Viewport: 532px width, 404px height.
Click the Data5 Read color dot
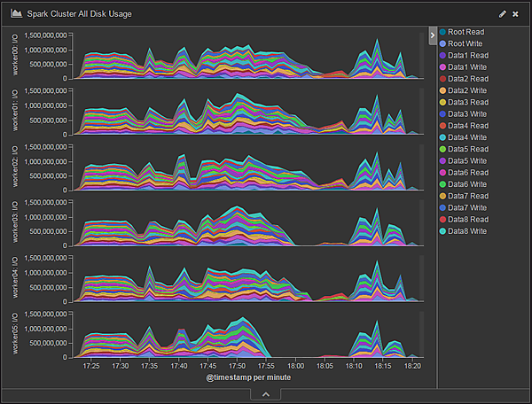(x=442, y=149)
